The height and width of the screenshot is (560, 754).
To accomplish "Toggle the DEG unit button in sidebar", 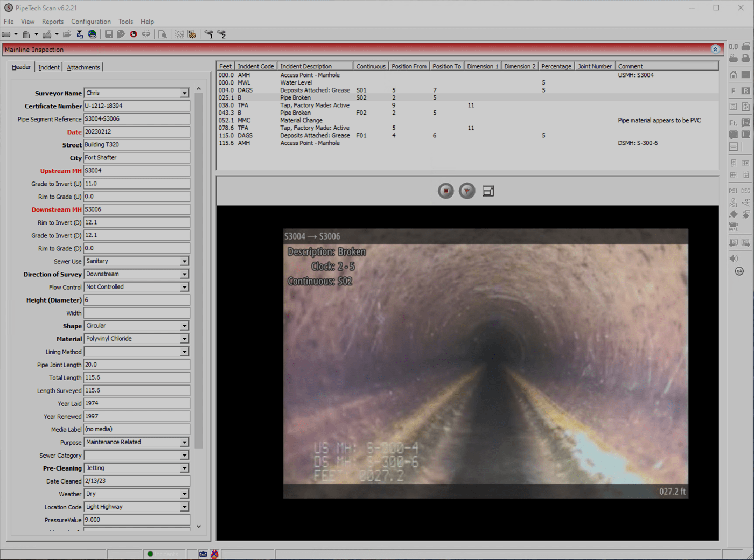I will [746, 191].
